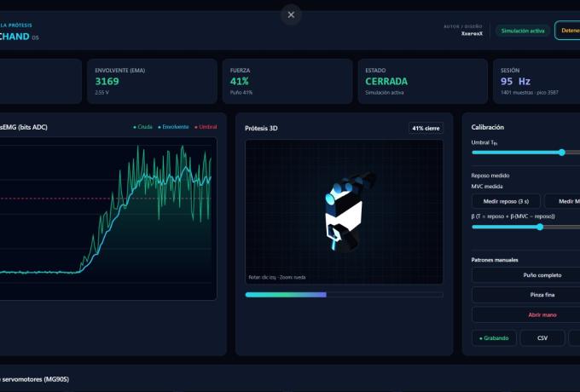580x392 pixels.
Task: Click the Envolvente (EMA) stat card
Action: (x=152, y=81)
